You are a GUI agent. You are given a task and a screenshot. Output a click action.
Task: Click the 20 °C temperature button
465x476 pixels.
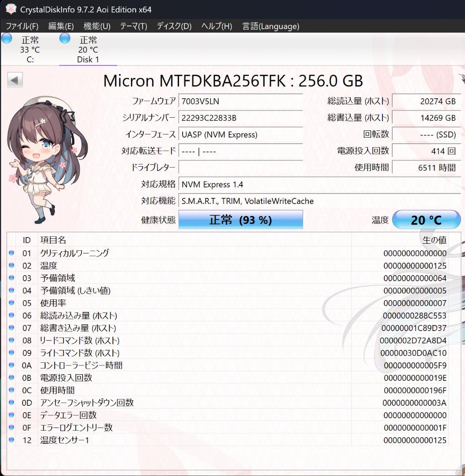(427, 219)
